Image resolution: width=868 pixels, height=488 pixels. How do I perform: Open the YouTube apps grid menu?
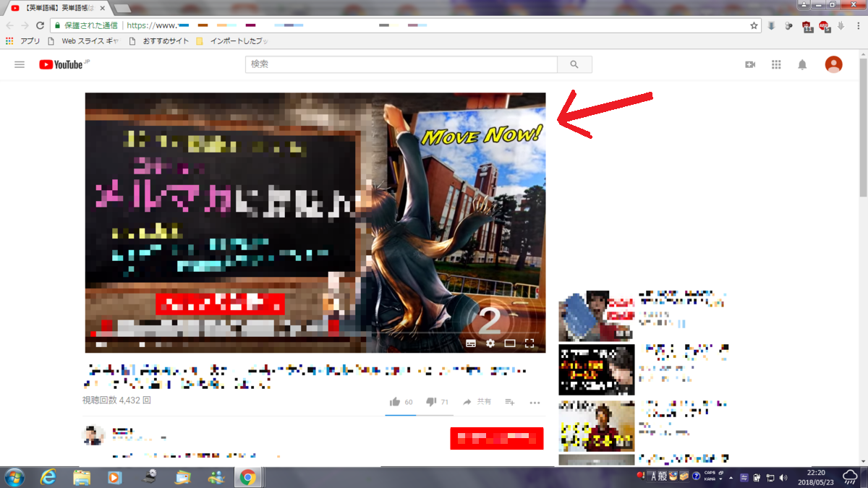click(776, 64)
